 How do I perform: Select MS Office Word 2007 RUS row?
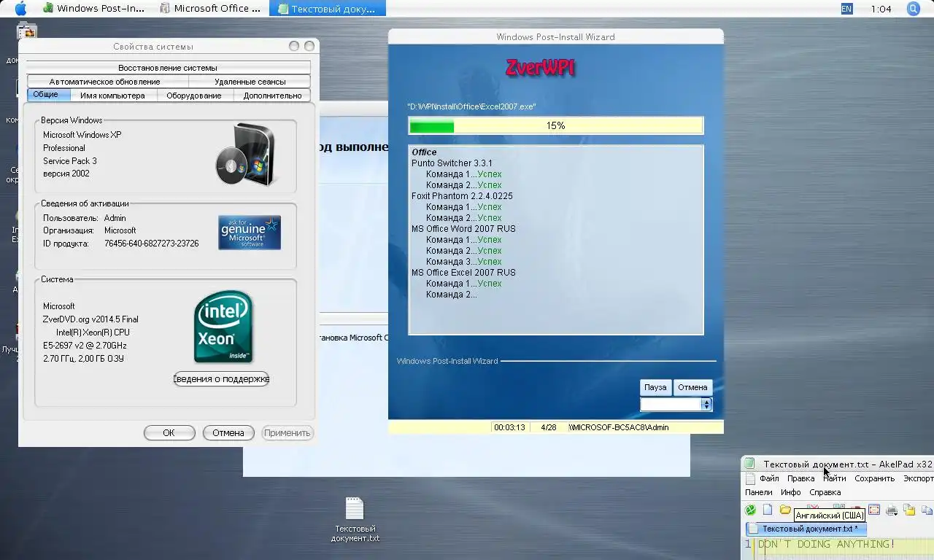click(463, 229)
